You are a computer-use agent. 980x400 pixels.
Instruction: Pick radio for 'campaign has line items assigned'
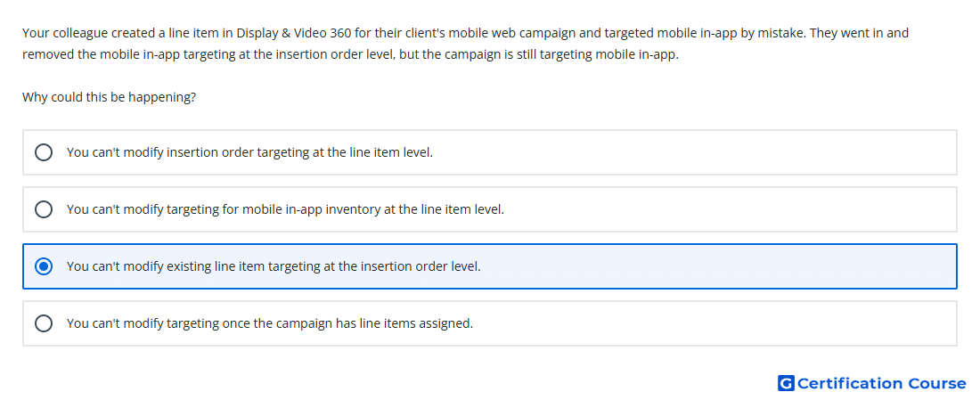(43, 323)
